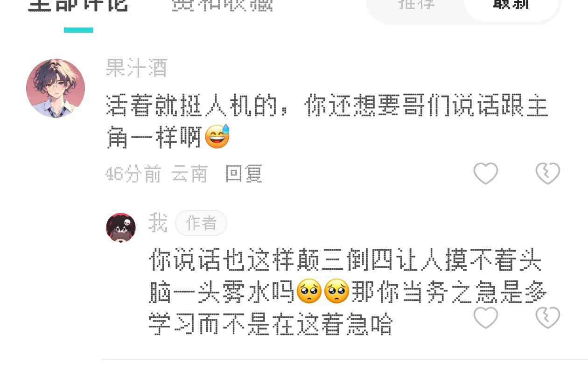
Task: Like 果汁酒's comment with heart icon
Action: 486,174
